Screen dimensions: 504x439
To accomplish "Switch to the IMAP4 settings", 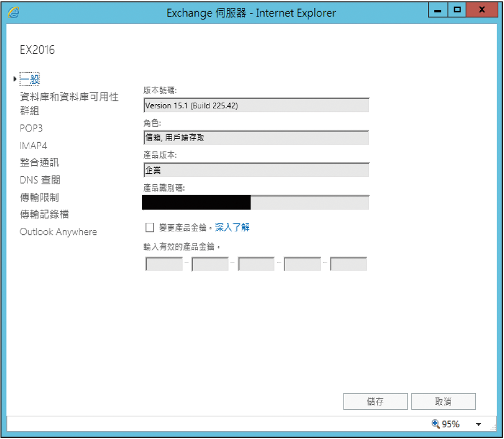I will (x=33, y=146).
